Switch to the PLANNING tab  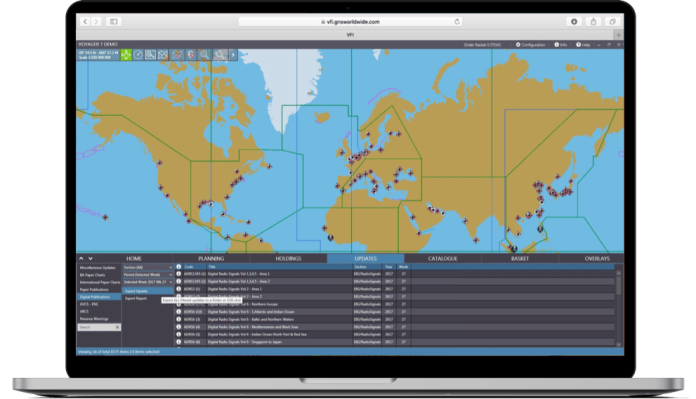click(x=211, y=258)
